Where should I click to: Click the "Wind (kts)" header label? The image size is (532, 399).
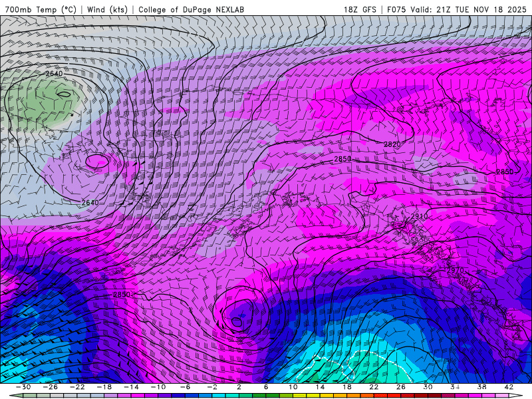107,9
